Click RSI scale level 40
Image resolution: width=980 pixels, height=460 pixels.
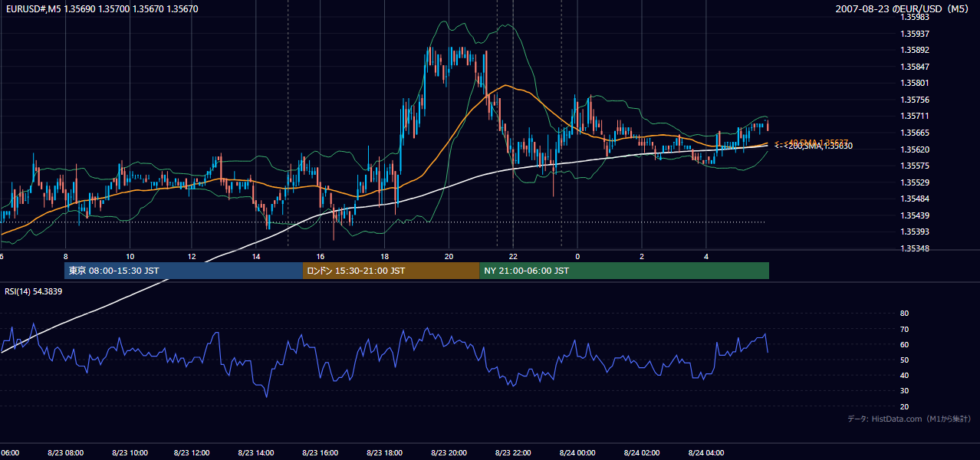click(904, 375)
